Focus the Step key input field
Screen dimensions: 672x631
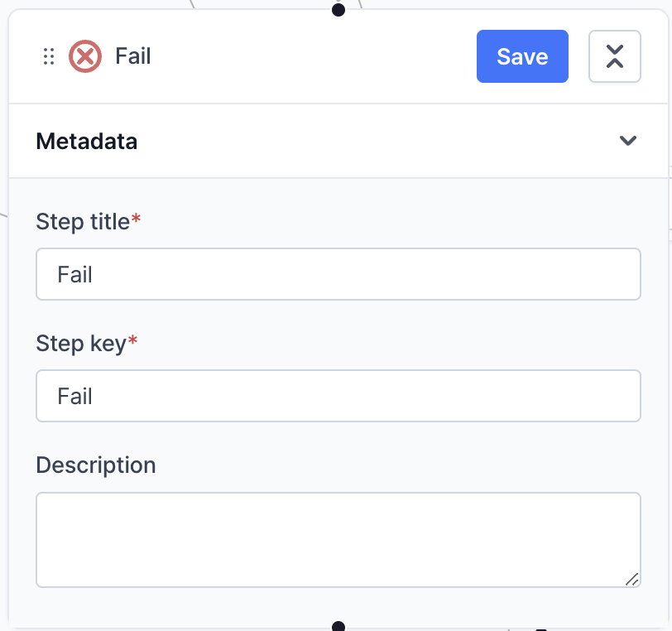(x=338, y=396)
